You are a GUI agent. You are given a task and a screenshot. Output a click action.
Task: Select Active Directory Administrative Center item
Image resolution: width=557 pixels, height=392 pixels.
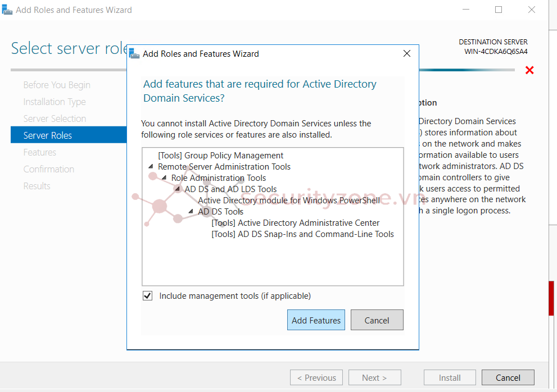296,223
